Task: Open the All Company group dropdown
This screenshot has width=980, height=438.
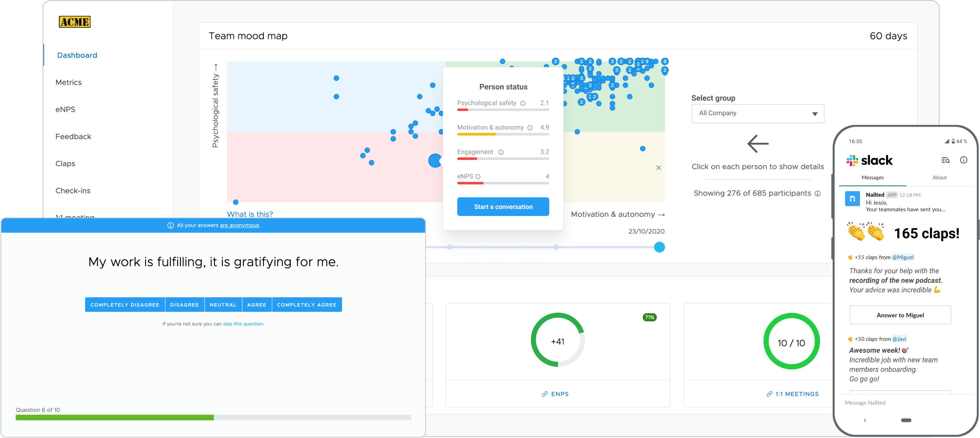Action: 758,113
